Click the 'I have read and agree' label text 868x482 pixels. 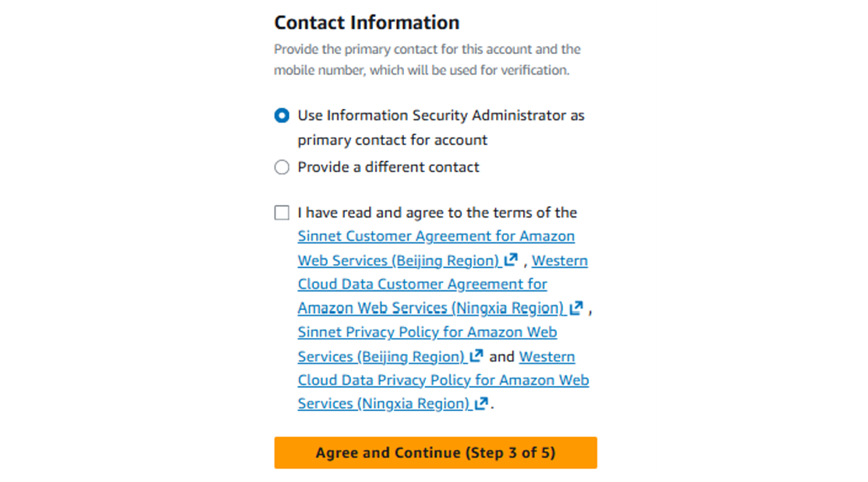pyautogui.click(x=437, y=213)
